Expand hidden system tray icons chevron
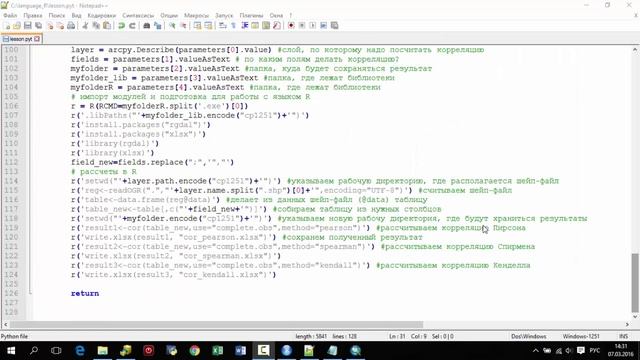 tap(536, 351)
